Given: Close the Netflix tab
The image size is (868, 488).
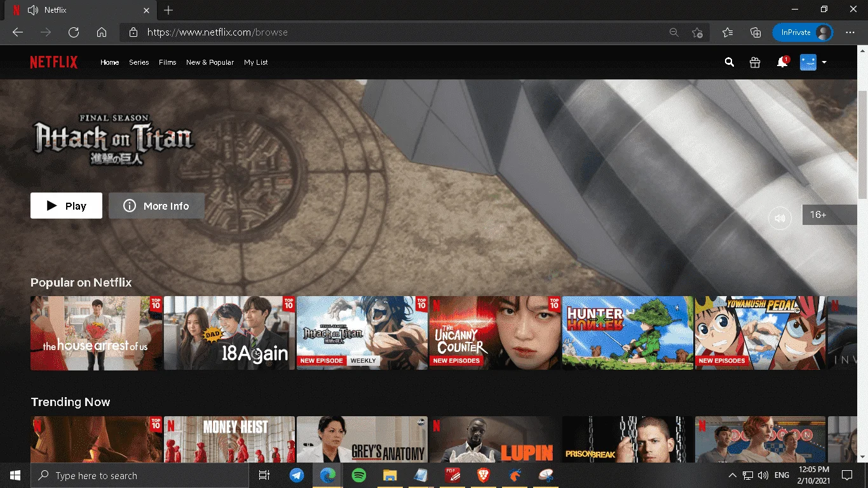Looking at the screenshot, I should 147,10.
